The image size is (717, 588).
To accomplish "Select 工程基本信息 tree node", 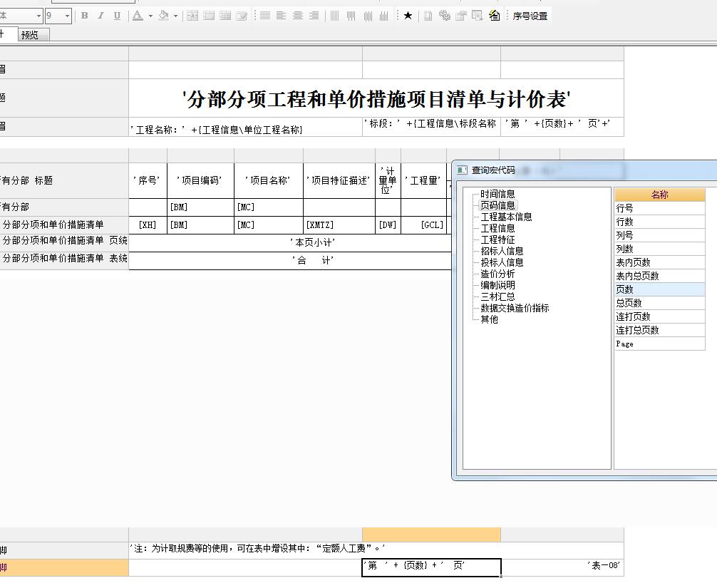I will (x=506, y=217).
